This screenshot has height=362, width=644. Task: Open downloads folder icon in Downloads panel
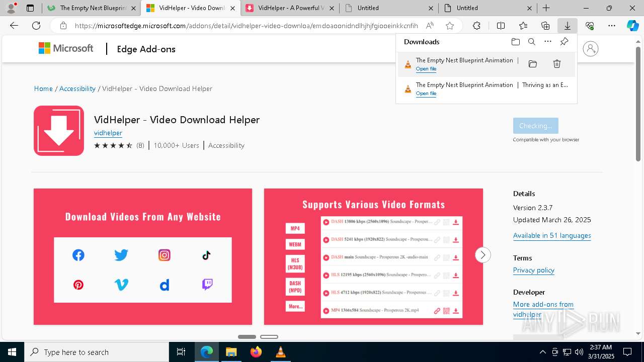pyautogui.click(x=515, y=42)
